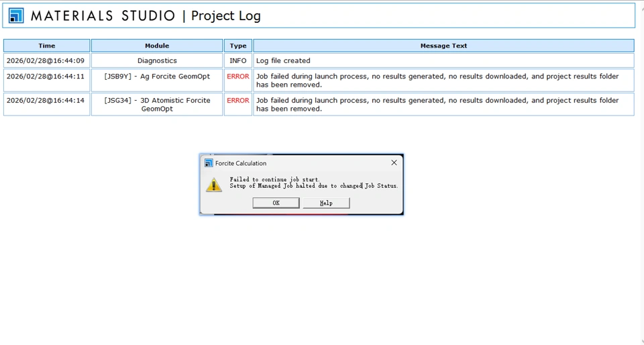
Task: Click the Forcite Calculation title bar icon
Action: [x=209, y=163]
